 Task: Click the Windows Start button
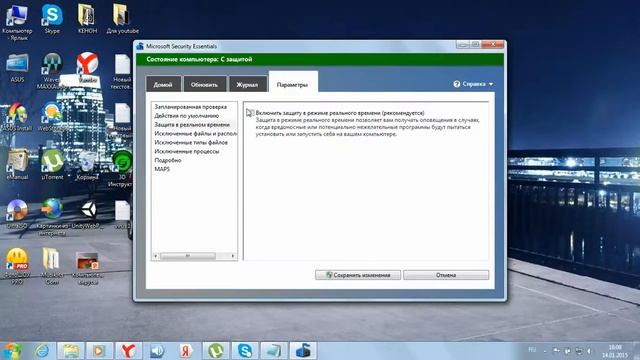[x=12, y=351]
